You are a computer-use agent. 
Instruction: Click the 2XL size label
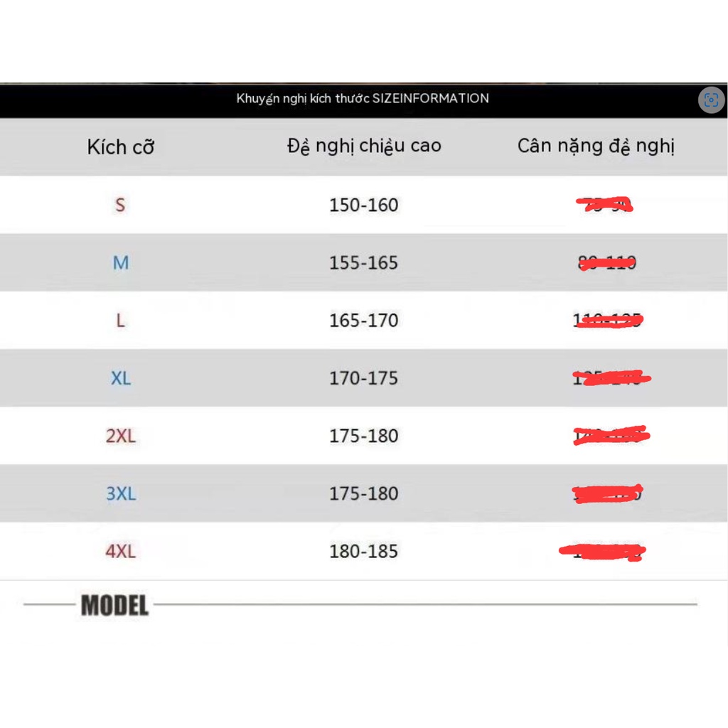[x=121, y=436]
